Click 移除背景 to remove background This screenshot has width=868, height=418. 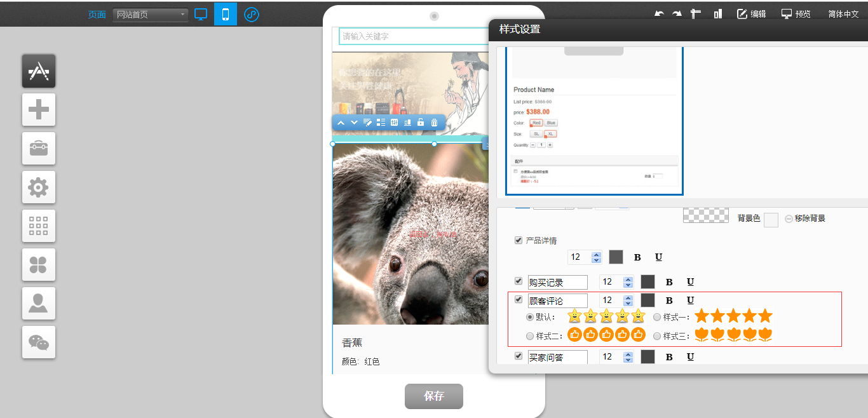click(x=805, y=219)
